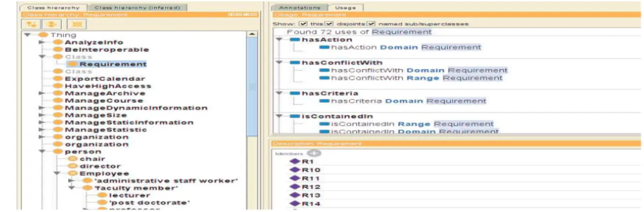Expand the ManageStatistic class
This screenshot has width=644, height=212.
[x=42, y=130]
